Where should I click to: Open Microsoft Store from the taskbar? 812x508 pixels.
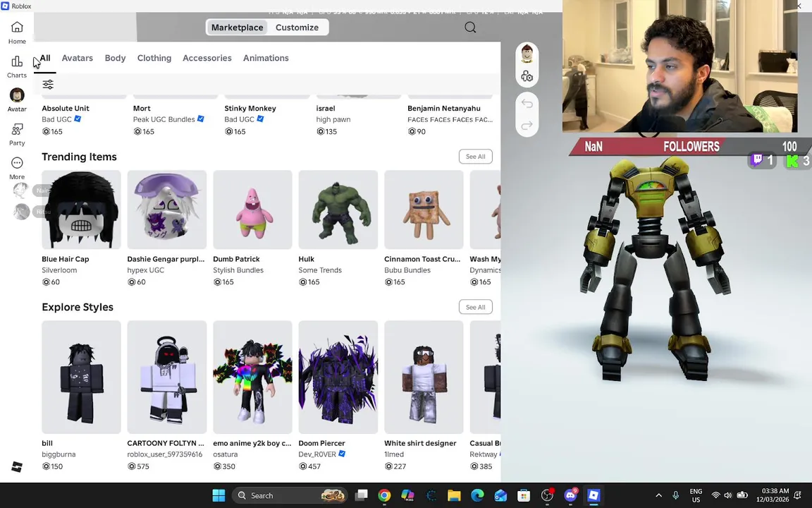524,495
